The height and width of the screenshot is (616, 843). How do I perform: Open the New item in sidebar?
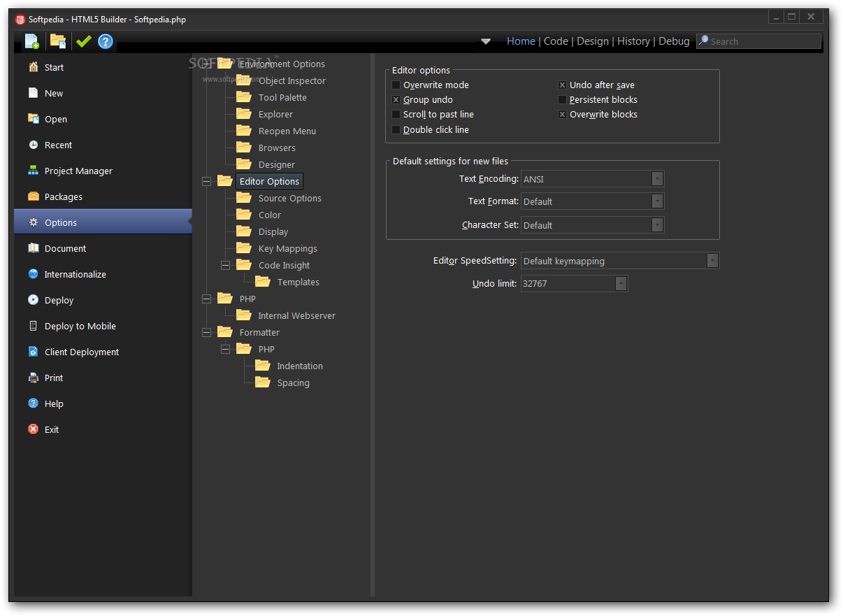tap(103, 93)
